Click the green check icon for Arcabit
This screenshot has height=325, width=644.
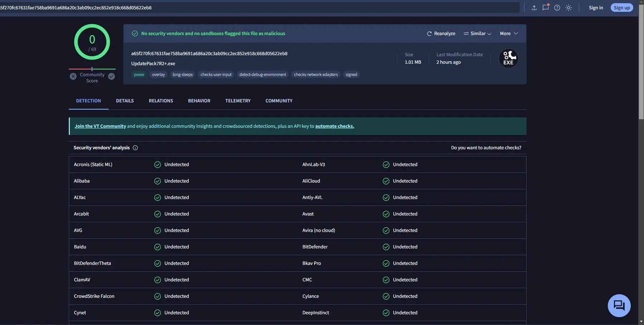point(157,214)
